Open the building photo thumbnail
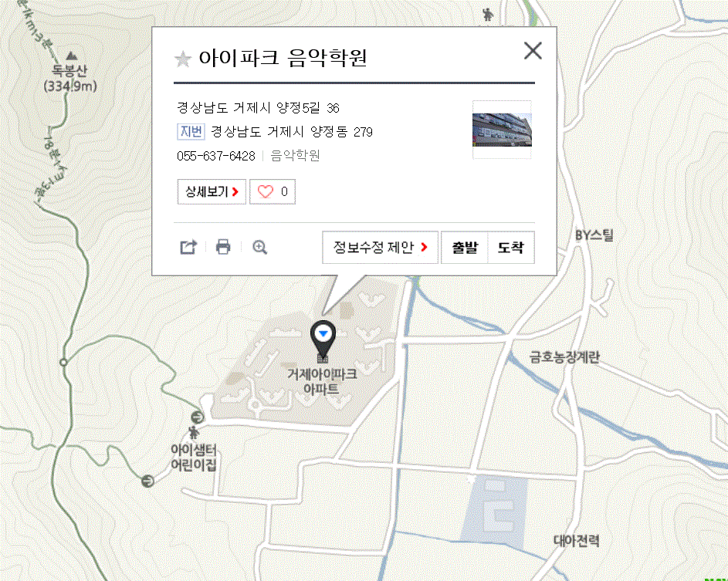 (502, 130)
